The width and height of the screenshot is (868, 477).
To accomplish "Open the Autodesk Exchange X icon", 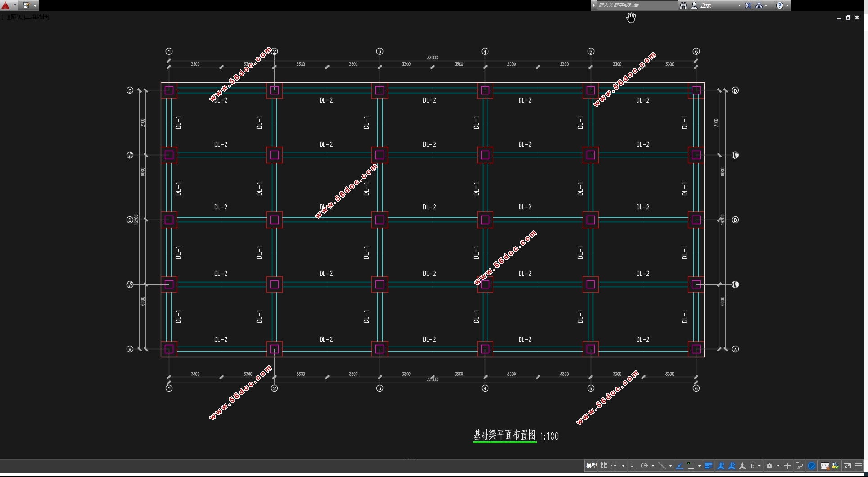I will click(748, 5).
